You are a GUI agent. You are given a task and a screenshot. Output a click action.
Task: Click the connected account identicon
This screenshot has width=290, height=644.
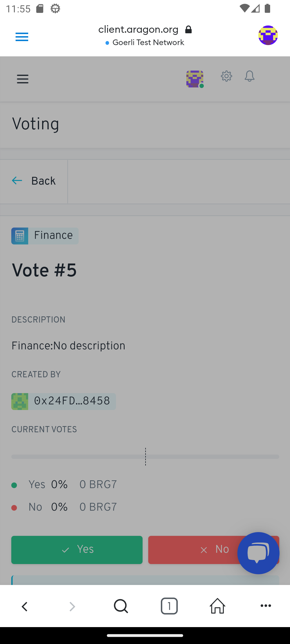(x=195, y=79)
